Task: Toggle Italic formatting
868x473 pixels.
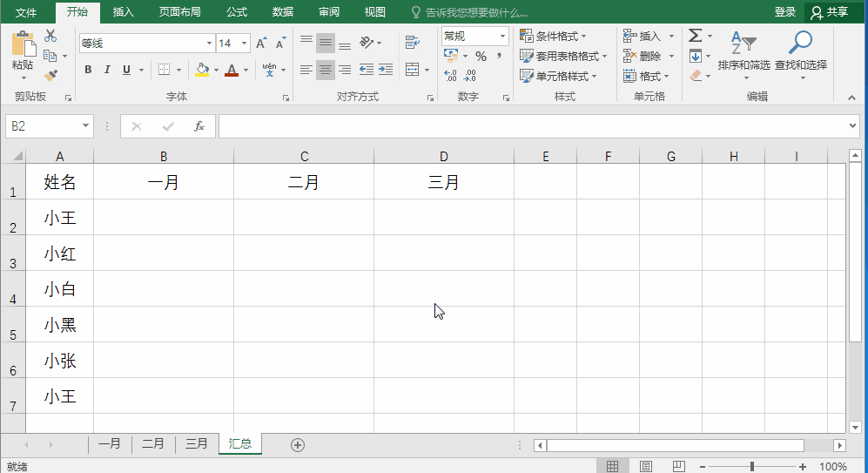Action: point(107,70)
